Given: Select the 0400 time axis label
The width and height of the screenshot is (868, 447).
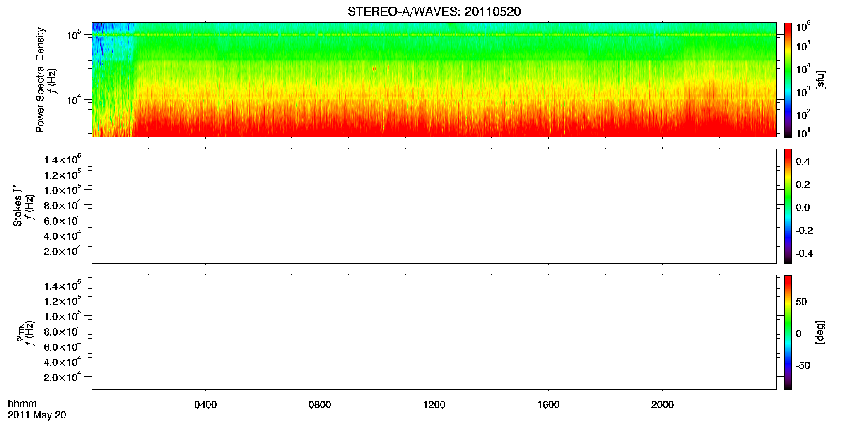Looking at the screenshot, I should point(205,405).
